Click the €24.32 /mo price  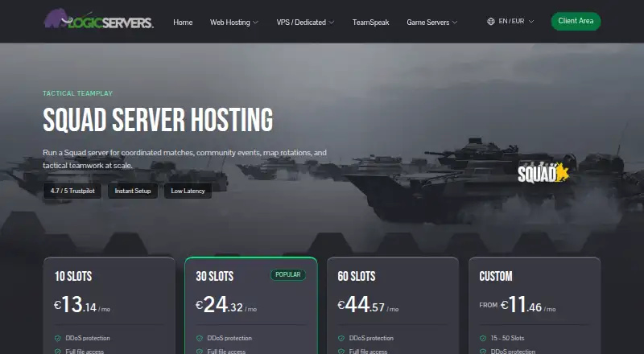tap(226, 305)
